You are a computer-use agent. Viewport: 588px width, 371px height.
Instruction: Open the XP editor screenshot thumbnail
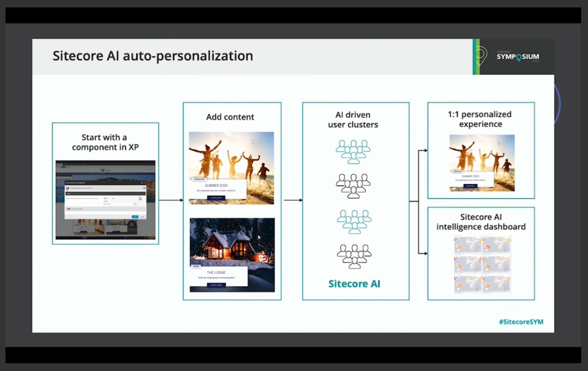(x=105, y=200)
